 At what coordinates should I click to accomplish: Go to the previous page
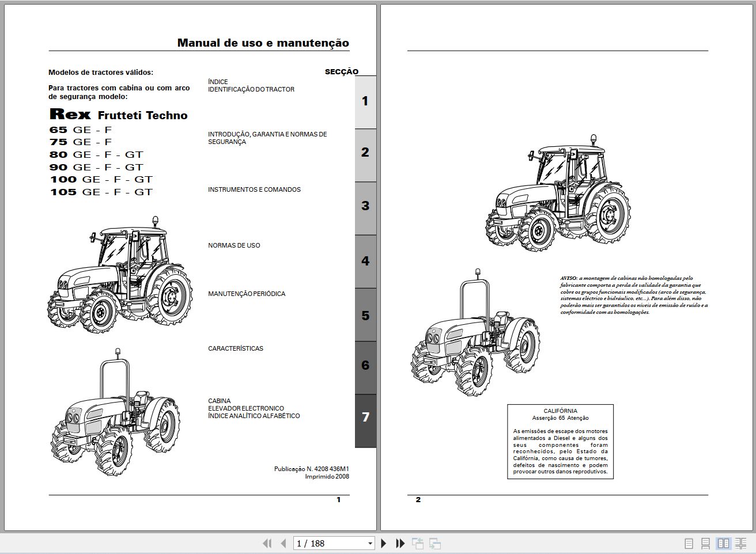point(283,543)
